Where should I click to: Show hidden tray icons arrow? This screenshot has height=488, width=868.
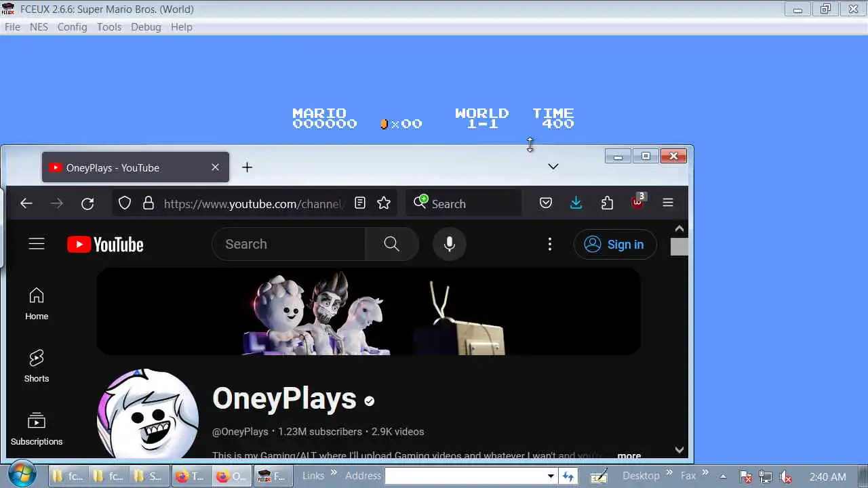tap(723, 476)
